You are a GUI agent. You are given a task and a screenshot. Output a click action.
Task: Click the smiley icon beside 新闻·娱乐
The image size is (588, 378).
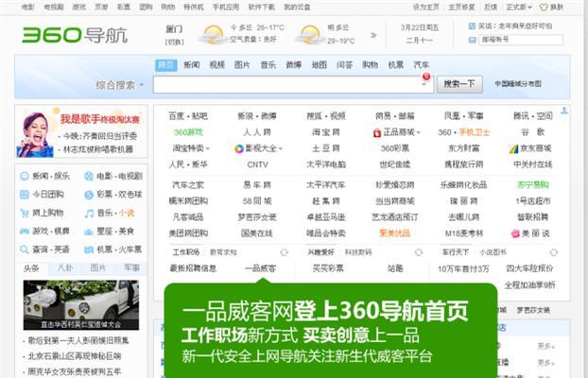(25, 176)
